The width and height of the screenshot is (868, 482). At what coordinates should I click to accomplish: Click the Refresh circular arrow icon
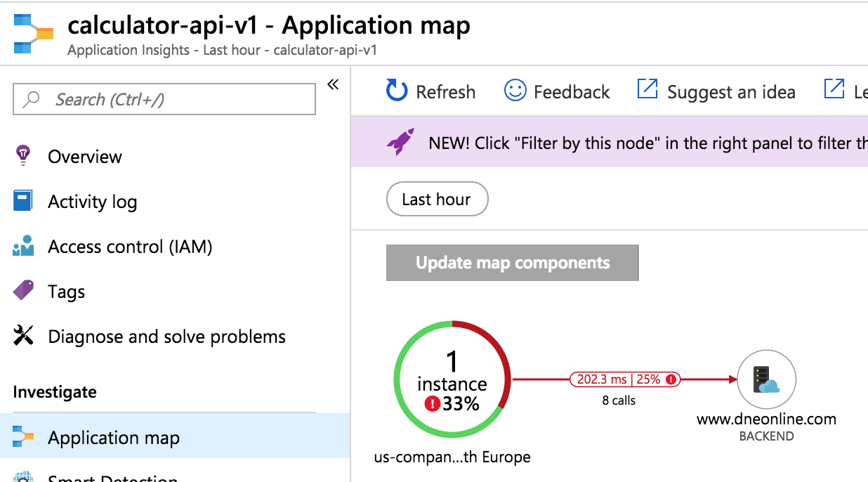click(397, 91)
